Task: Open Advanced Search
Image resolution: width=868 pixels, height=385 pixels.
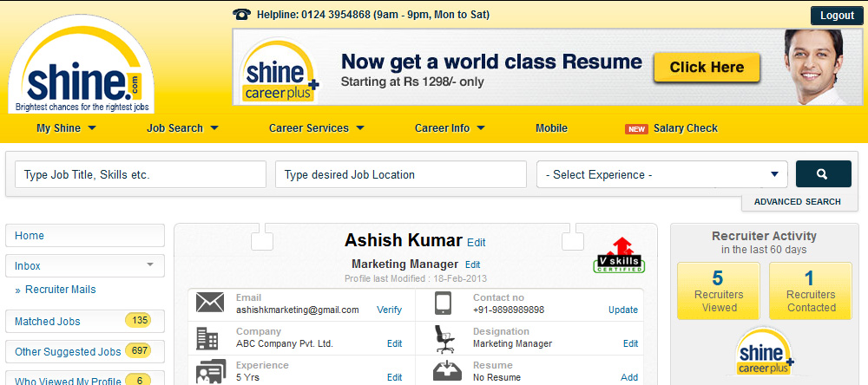Action: pos(797,202)
